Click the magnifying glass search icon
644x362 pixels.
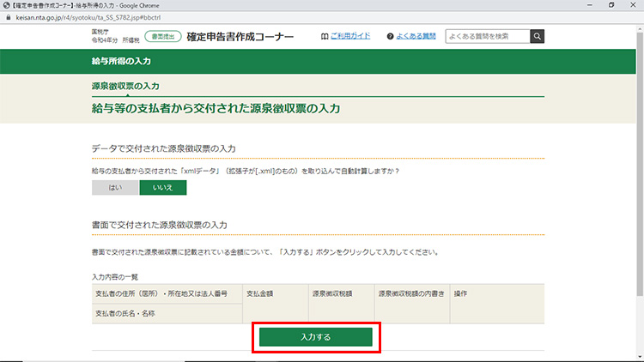(537, 36)
